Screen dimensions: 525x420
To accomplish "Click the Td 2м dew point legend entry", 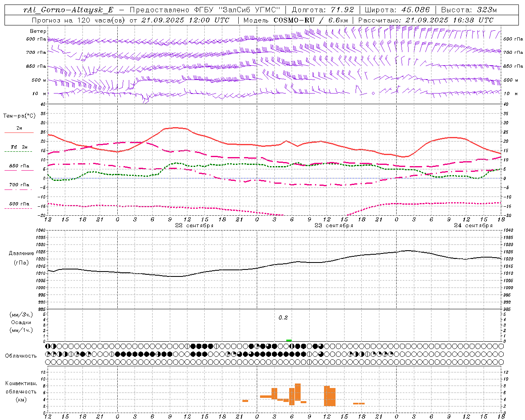I will tap(19, 147).
